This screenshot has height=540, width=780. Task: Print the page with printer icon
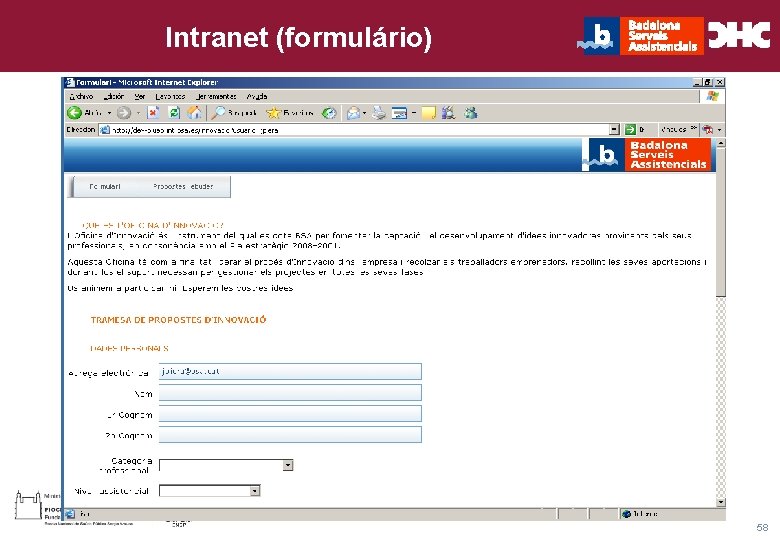[x=379, y=113]
